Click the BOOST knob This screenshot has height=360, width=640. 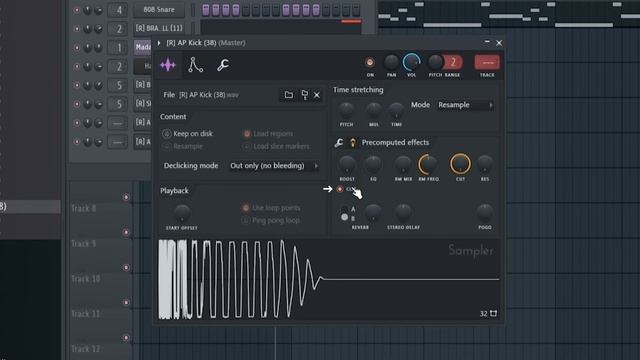(x=347, y=164)
